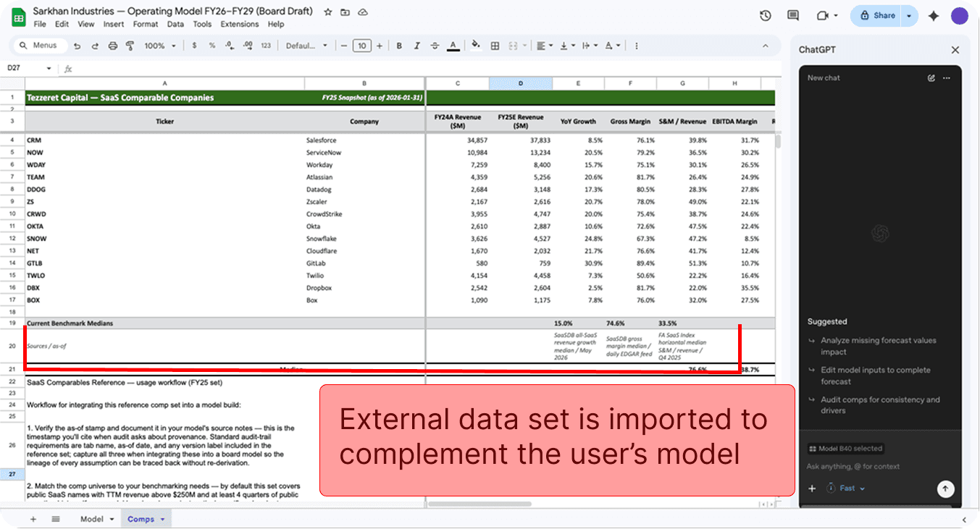Check the cloud document status icon
Image resolution: width=980 pixels, height=529 pixels.
[363, 12]
